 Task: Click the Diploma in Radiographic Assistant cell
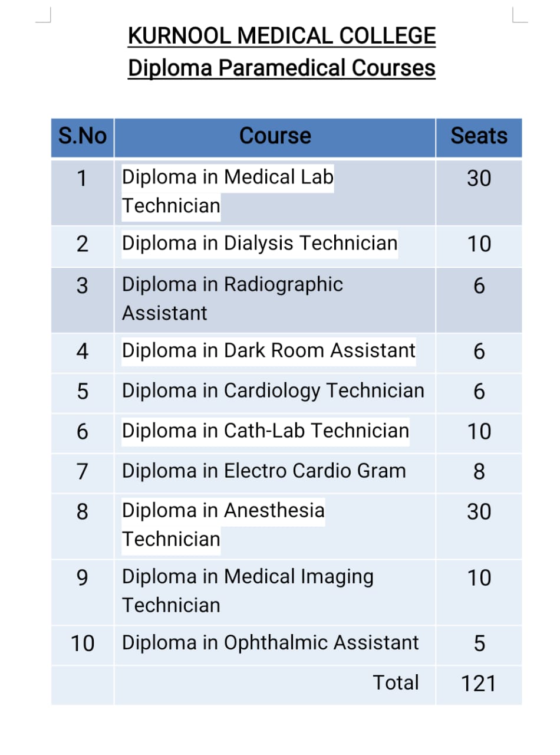[x=232, y=298]
